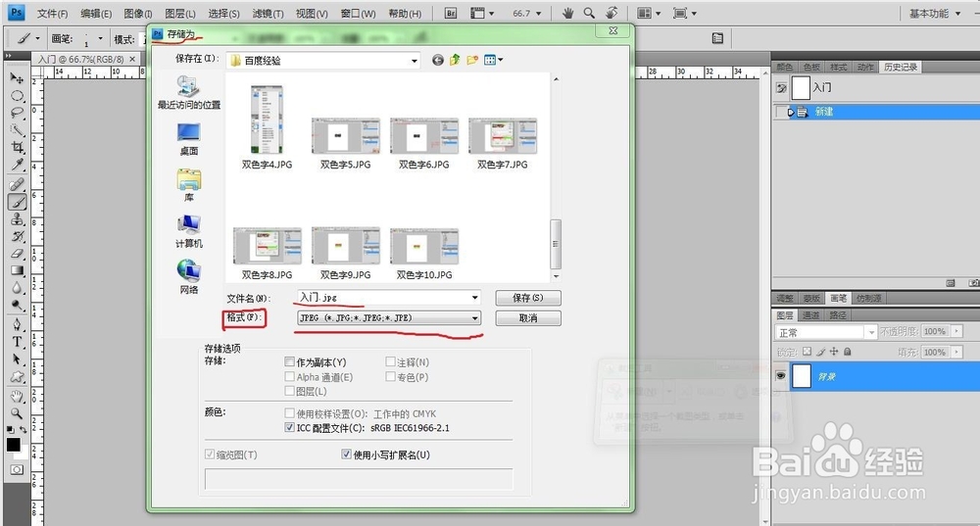Launch Bridge from the Br icon
This screenshot has width=980, height=526.
(x=450, y=13)
